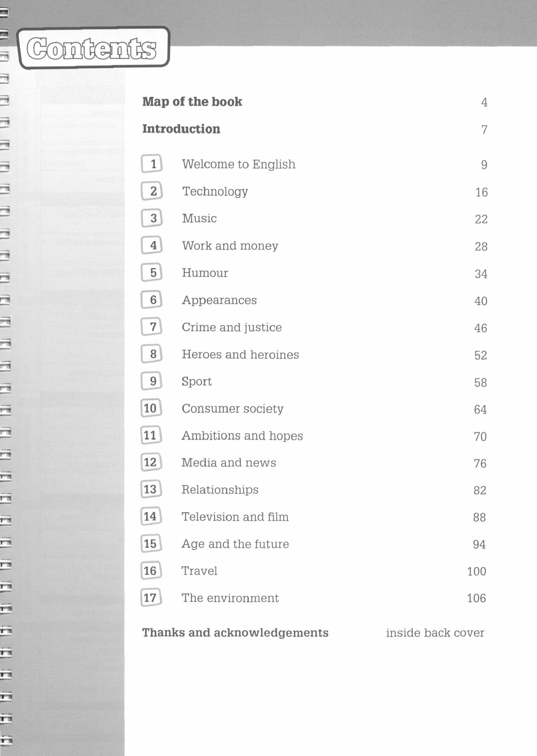Go to Heroes and heroines chapter
The height and width of the screenshot is (756, 537).
pos(240,355)
